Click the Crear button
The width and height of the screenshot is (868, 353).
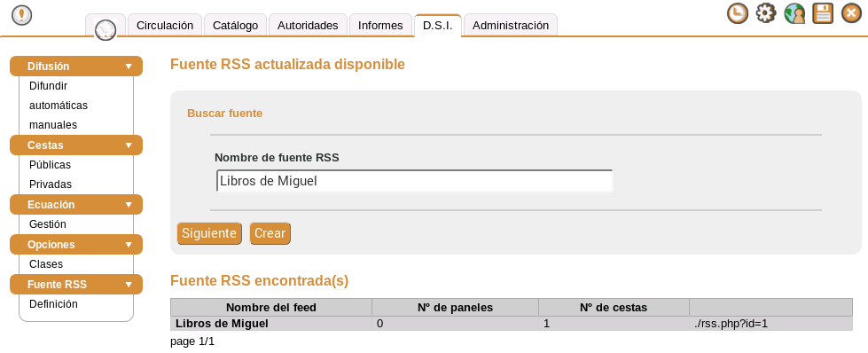pyautogui.click(x=270, y=233)
